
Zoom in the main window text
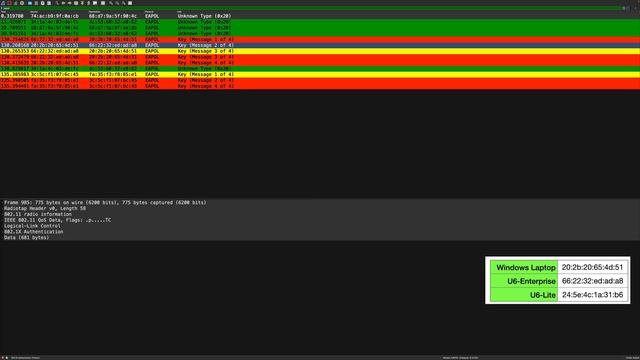click(111, 3)
